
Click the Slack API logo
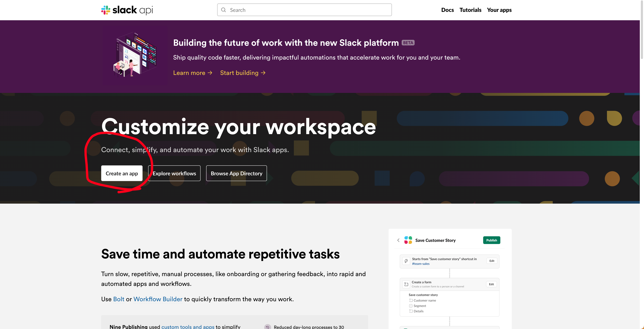point(127,10)
